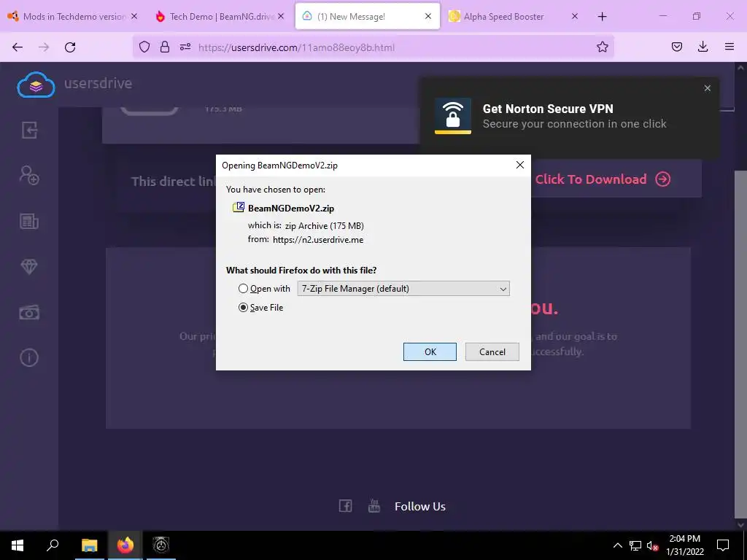Close the Tech Demo BeamNG.drive tab
This screenshot has width=747, height=560.
pyautogui.click(x=281, y=16)
